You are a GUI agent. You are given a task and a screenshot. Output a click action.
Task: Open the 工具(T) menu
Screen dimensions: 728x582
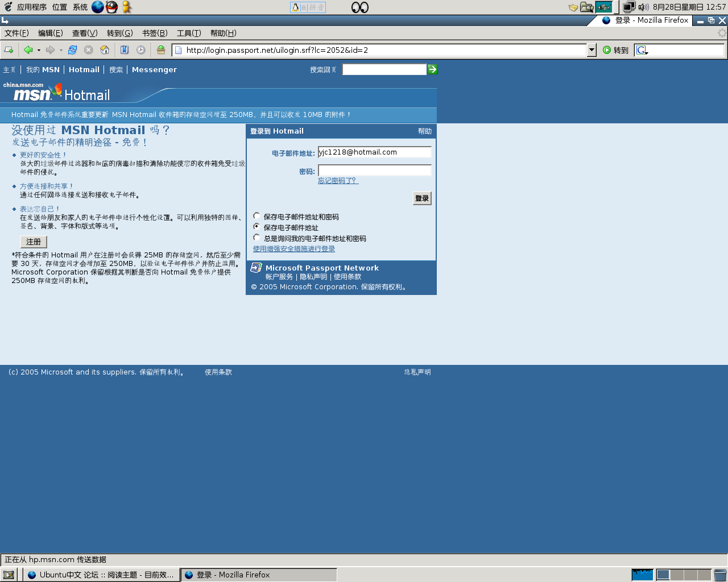[189, 33]
